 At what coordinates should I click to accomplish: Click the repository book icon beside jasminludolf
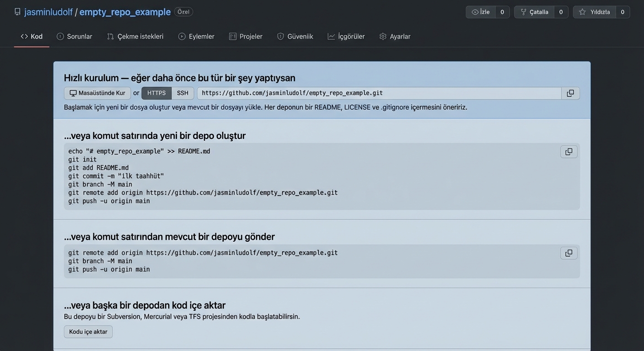point(17,12)
